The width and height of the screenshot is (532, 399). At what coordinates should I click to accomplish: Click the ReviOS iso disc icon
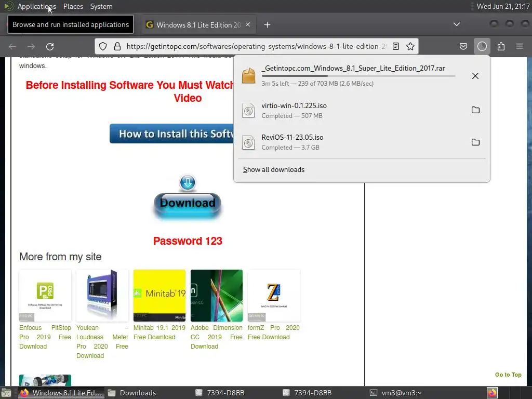pyautogui.click(x=248, y=142)
